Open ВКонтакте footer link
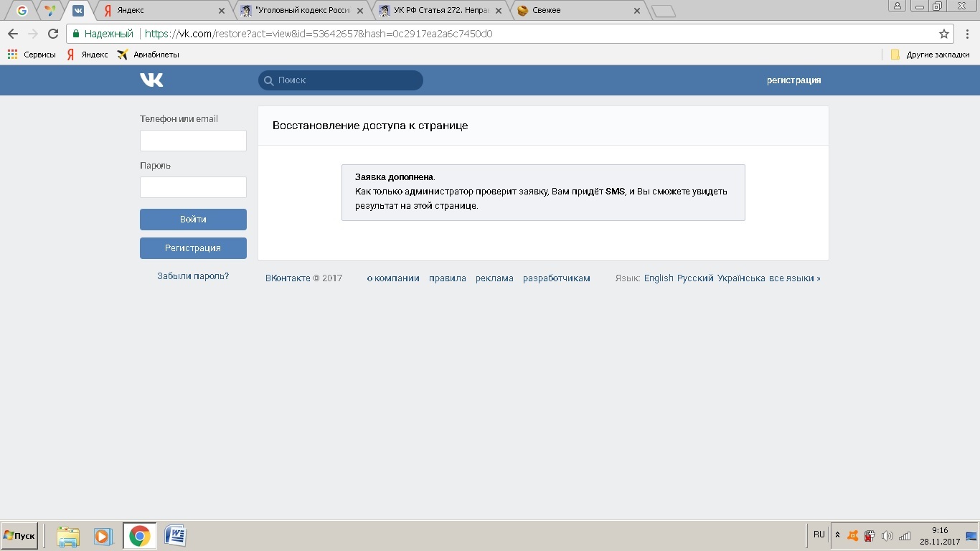The height and width of the screenshot is (551, 980). (x=288, y=278)
